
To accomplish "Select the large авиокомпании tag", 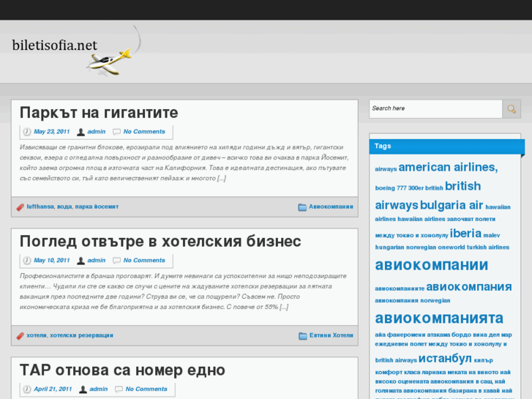I will [431, 265].
